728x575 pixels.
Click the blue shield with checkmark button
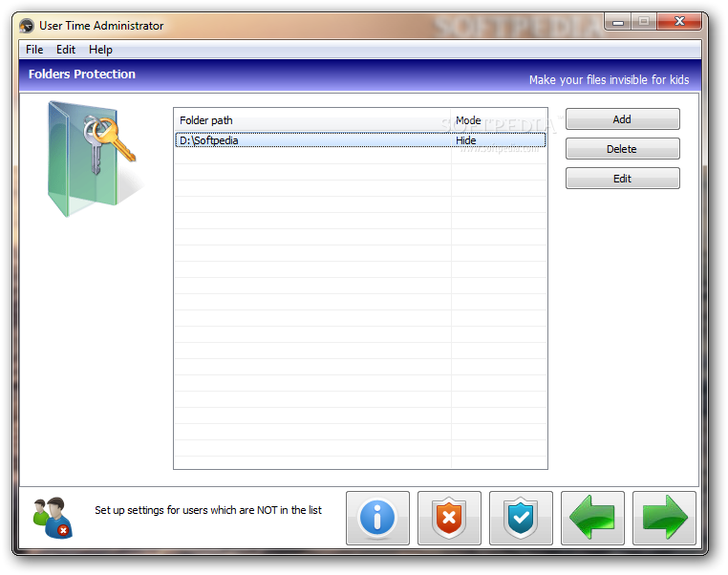521,518
